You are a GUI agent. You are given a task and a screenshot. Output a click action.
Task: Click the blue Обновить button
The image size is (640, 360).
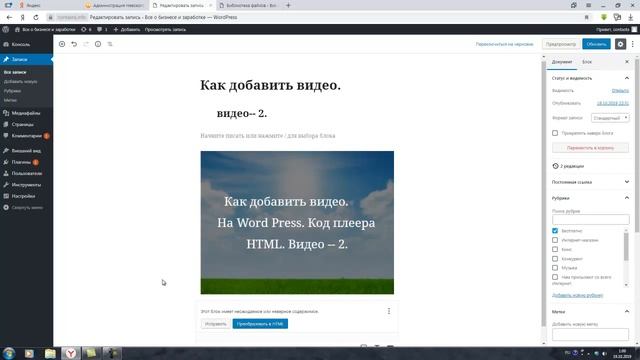596,44
